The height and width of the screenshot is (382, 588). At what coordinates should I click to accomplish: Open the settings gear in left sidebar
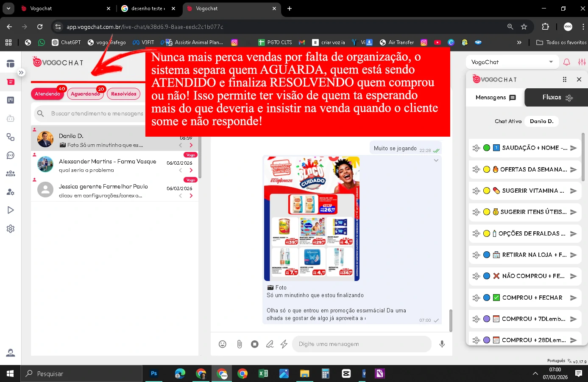click(x=11, y=229)
